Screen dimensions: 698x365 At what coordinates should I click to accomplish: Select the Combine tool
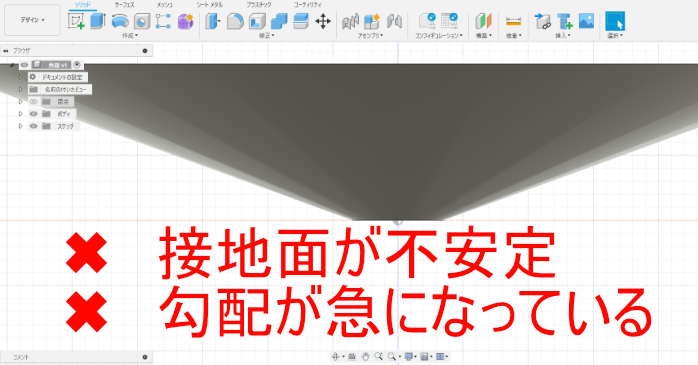[x=279, y=21]
